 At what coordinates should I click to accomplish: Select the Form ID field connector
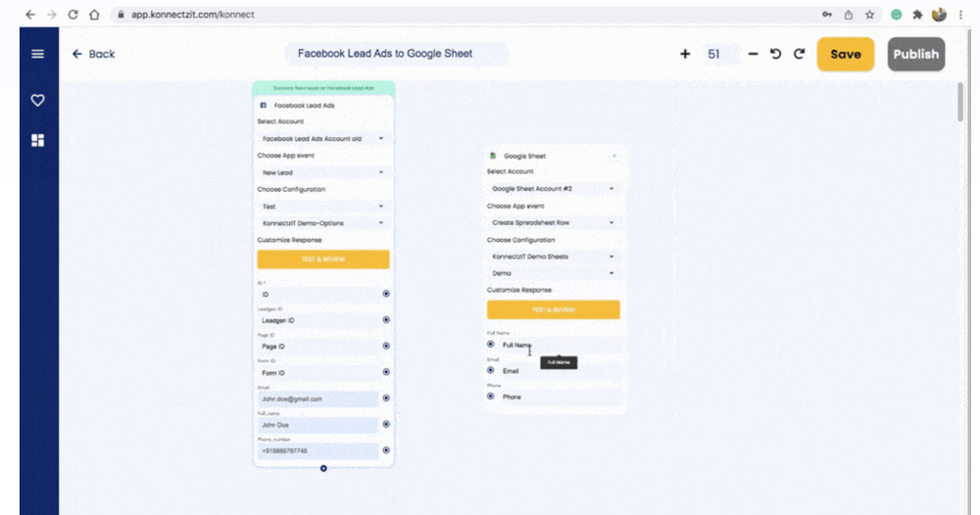coord(386,372)
